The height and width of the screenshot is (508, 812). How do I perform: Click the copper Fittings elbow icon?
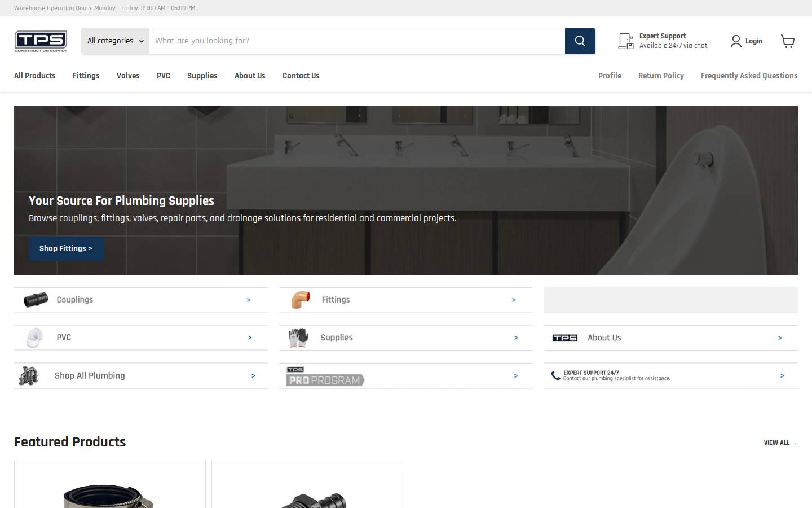301,300
